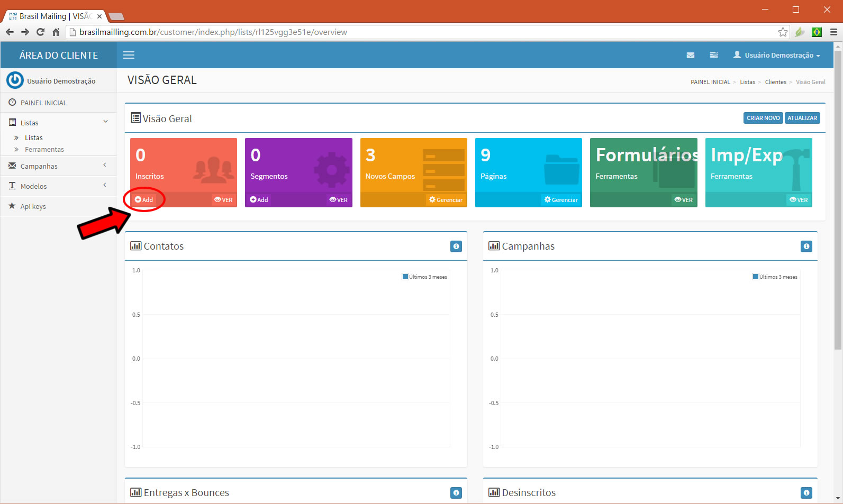
Task: Open PAINEL INICIAL in the sidebar
Action: tap(58, 103)
